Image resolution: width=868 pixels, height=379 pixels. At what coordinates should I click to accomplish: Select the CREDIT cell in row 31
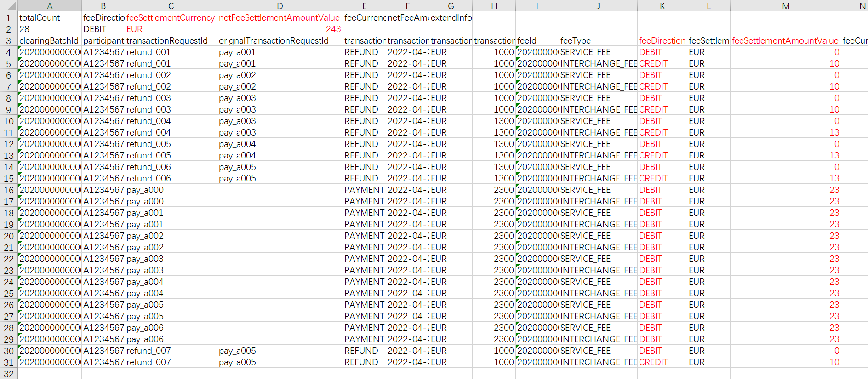pyautogui.click(x=653, y=362)
